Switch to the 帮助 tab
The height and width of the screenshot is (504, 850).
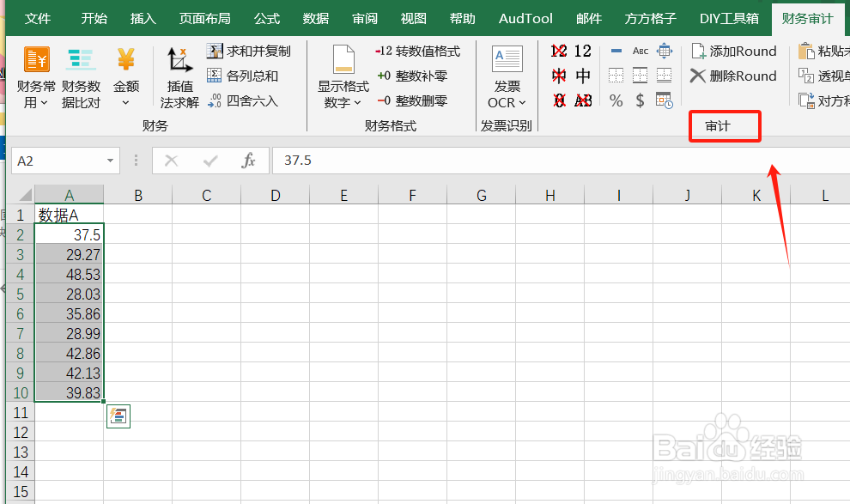pyautogui.click(x=463, y=18)
